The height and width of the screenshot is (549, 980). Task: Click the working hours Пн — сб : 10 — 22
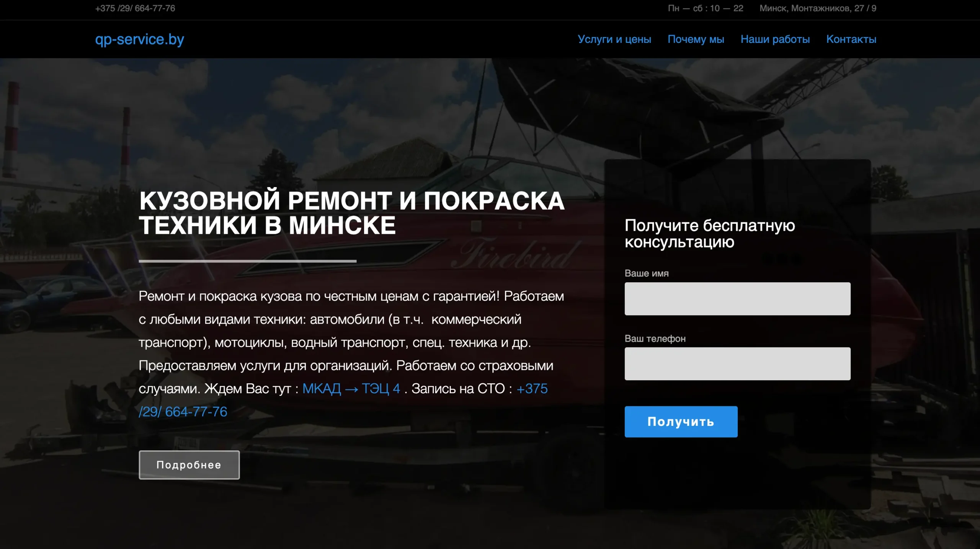[x=706, y=8]
